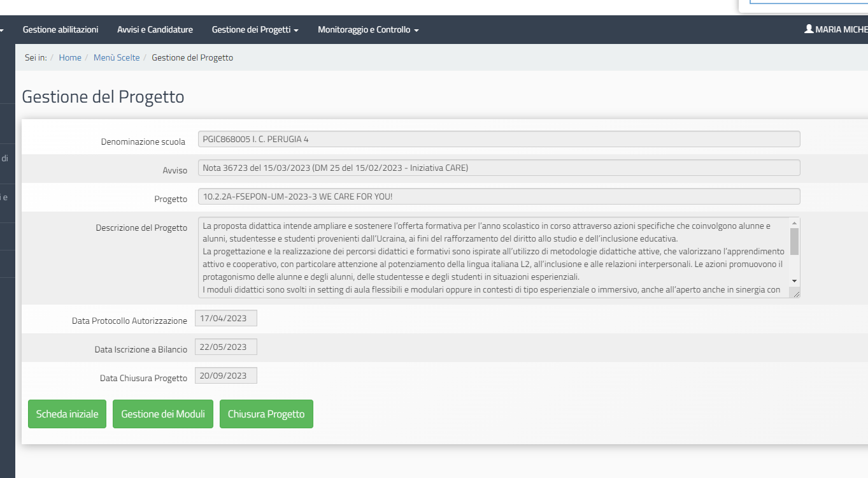Screen dimensions: 868x478
Task: Click the description scrollbar thumb
Action: (x=794, y=242)
